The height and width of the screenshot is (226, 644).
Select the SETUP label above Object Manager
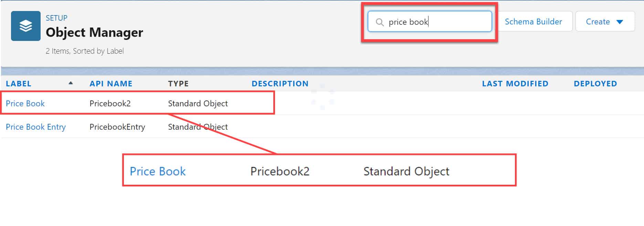[x=56, y=18]
